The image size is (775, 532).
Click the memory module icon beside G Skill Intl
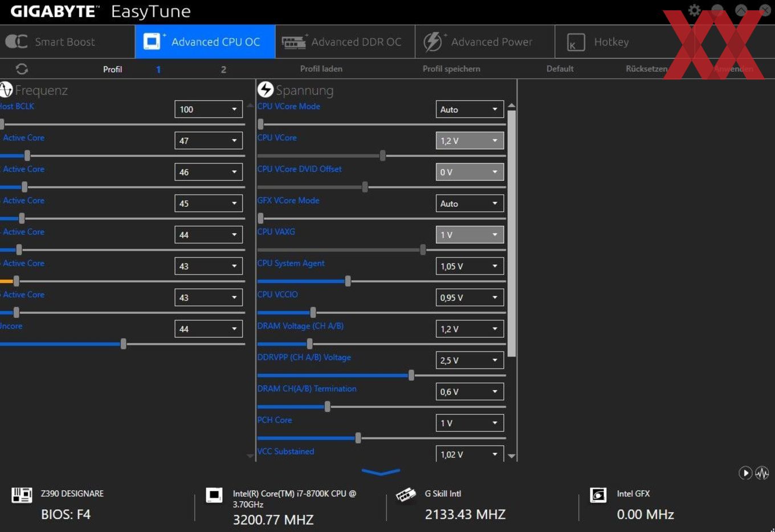click(406, 495)
